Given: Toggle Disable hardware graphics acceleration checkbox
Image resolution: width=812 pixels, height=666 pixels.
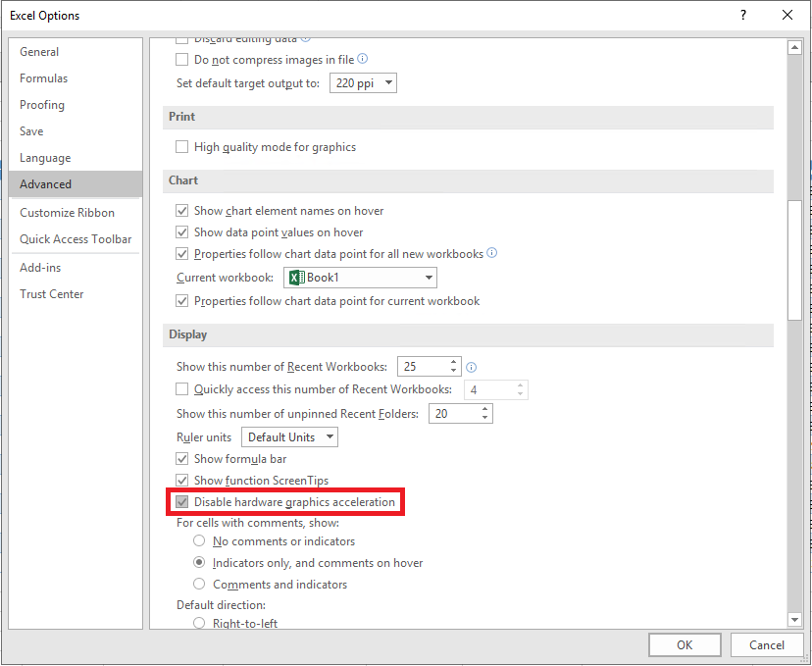Looking at the screenshot, I should coord(181,502).
